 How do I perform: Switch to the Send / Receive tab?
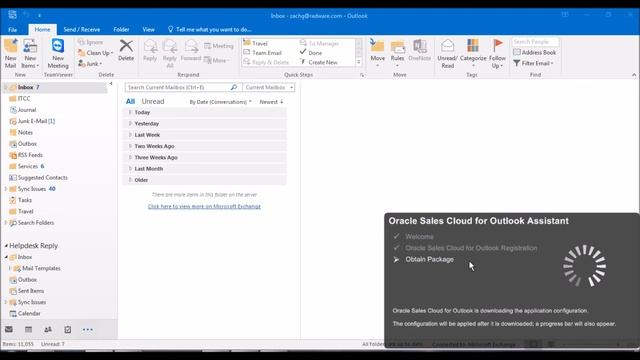tap(82, 29)
